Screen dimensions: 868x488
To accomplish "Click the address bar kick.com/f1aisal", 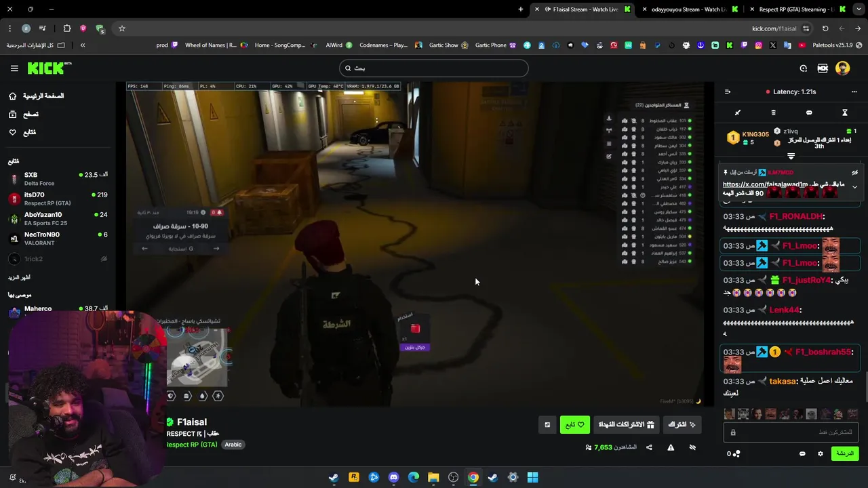I will coord(774,28).
